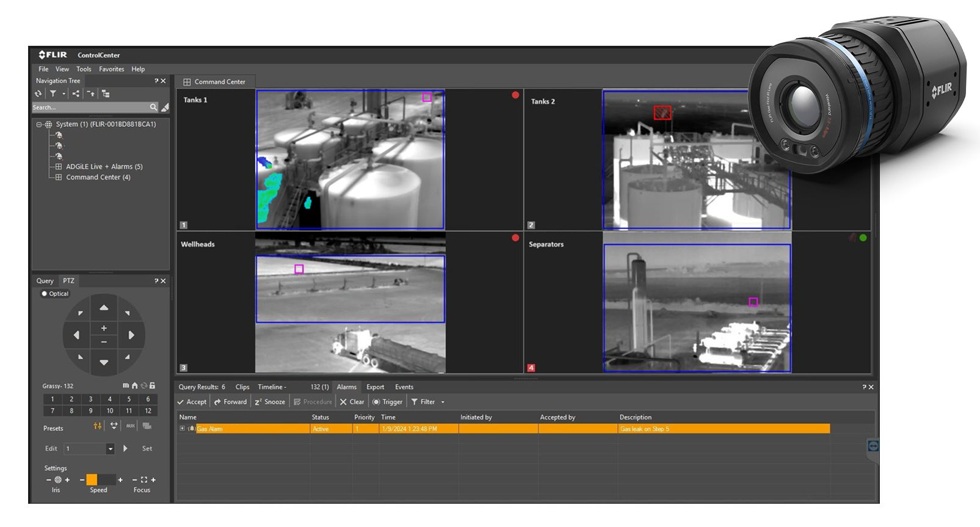Click the auto focus bracket icon
Image resolution: width=980 pixels, height=527 pixels.
pyautogui.click(x=144, y=480)
